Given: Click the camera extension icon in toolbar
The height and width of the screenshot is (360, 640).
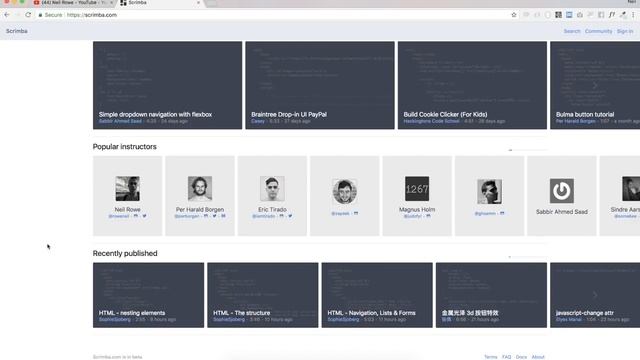Looking at the screenshot, I should pos(580,15).
